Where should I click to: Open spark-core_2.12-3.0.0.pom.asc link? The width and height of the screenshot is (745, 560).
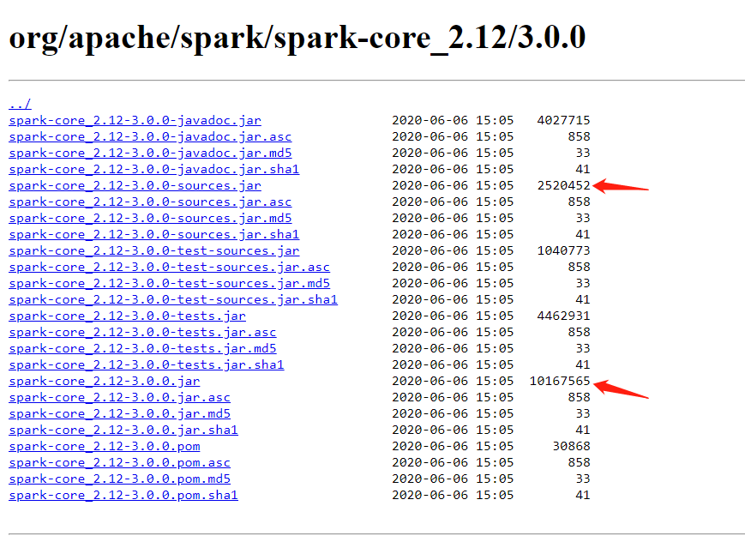(x=119, y=462)
